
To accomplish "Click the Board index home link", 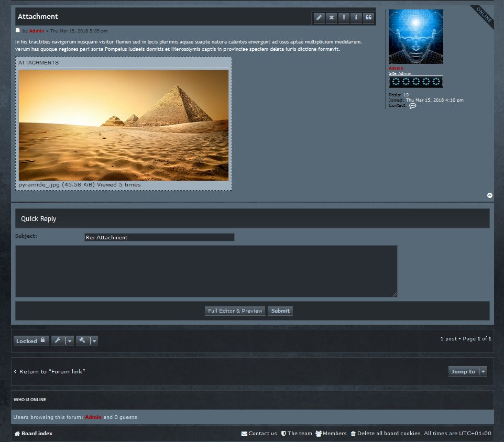I will tap(34, 434).
